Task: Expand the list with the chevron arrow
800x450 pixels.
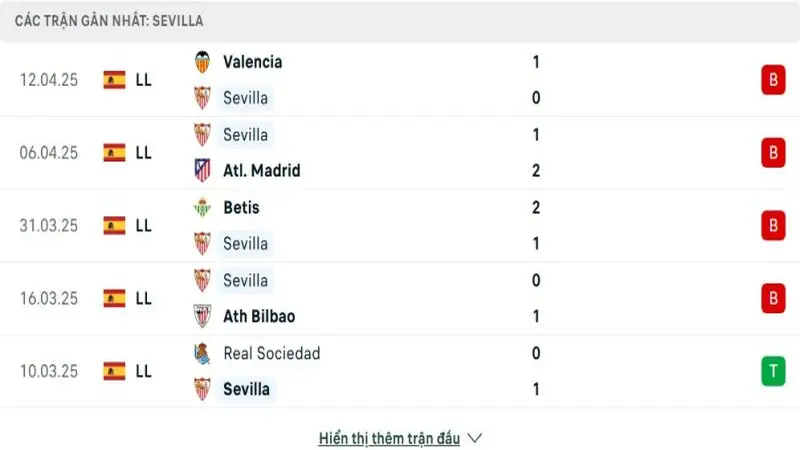Action: [474, 438]
